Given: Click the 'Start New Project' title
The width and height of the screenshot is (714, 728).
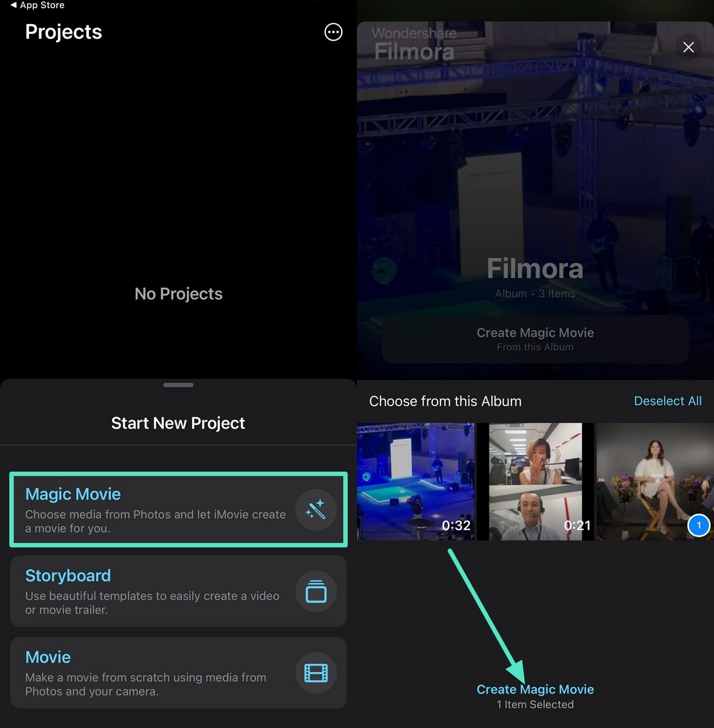Looking at the screenshot, I should point(178,423).
